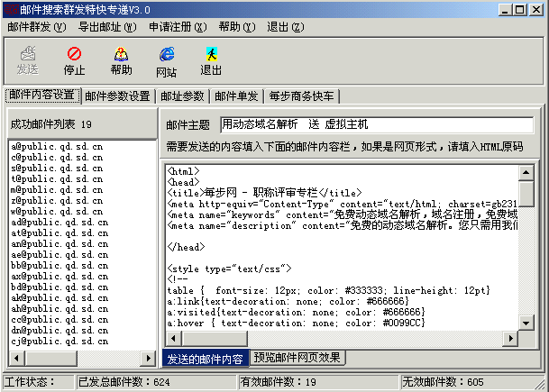Click the 邮件主题 subject input field
The width and height of the screenshot is (549, 392).
pos(376,124)
